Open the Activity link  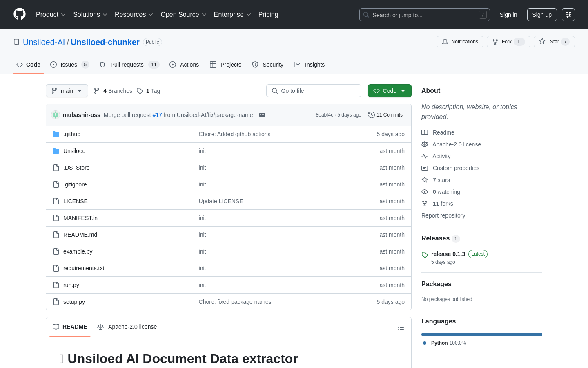pyautogui.click(x=436, y=156)
